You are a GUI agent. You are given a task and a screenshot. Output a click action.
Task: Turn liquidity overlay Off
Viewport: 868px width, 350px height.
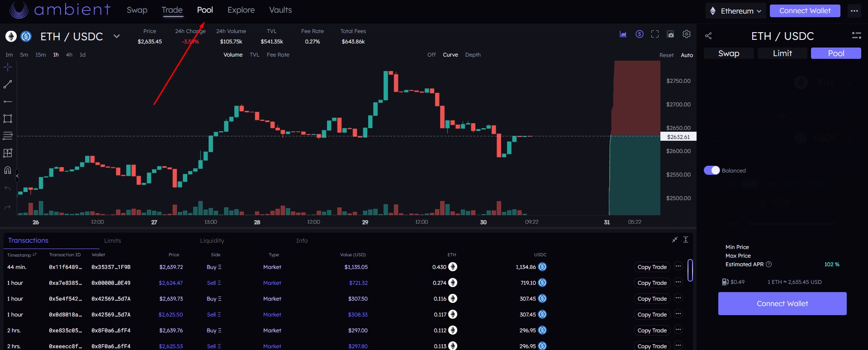[x=431, y=55]
